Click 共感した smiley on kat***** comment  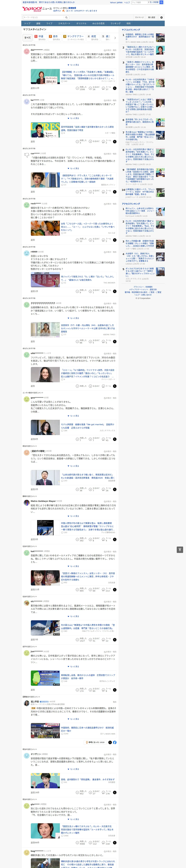coord(77,590)
